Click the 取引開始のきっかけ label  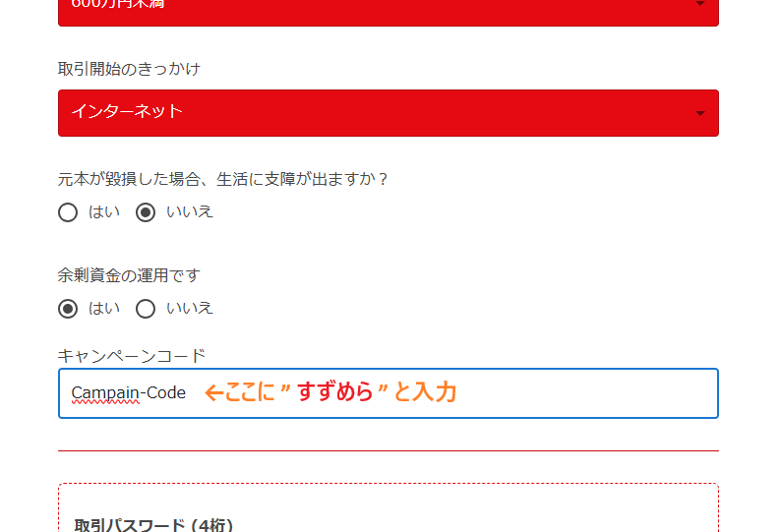pyautogui.click(x=129, y=69)
